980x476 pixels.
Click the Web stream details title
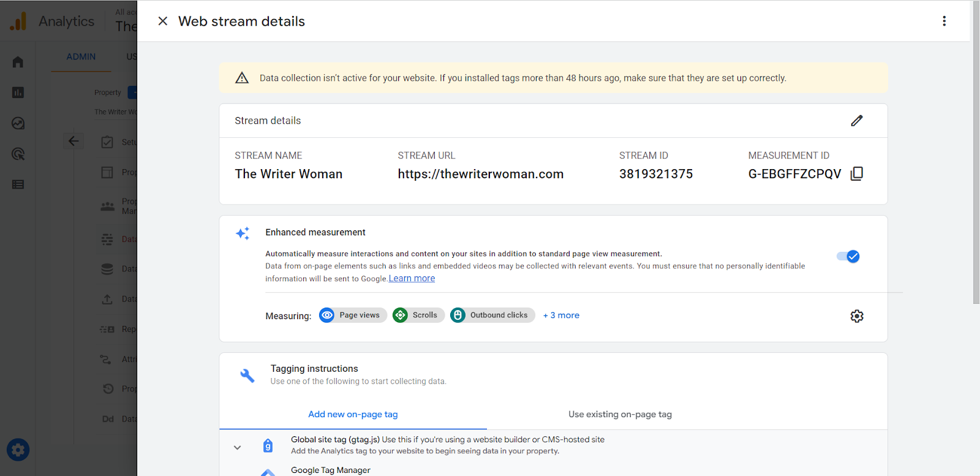pyautogui.click(x=241, y=21)
